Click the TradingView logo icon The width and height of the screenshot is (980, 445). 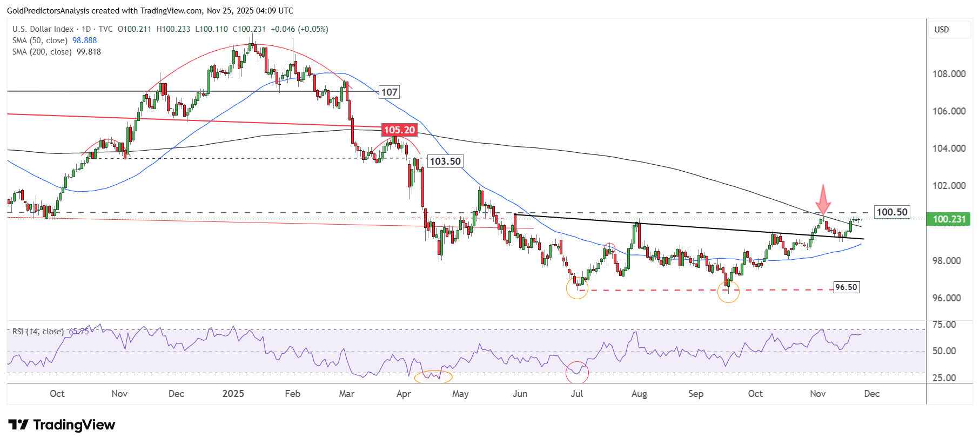18,425
